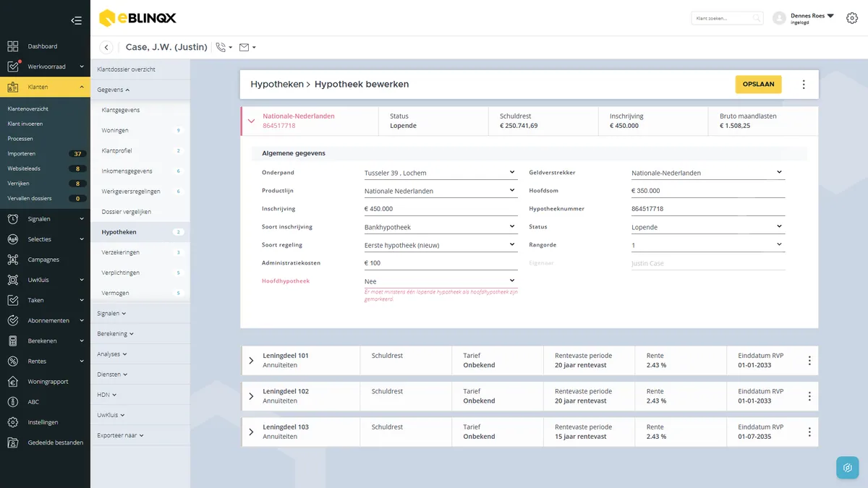The image size is (868, 488).
Task: Click the Rentes percent icon
Action: tap(13, 361)
